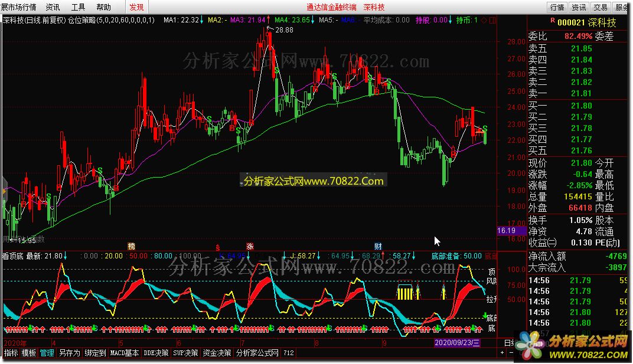Click the S sell signal at the latest candle

[485, 129]
